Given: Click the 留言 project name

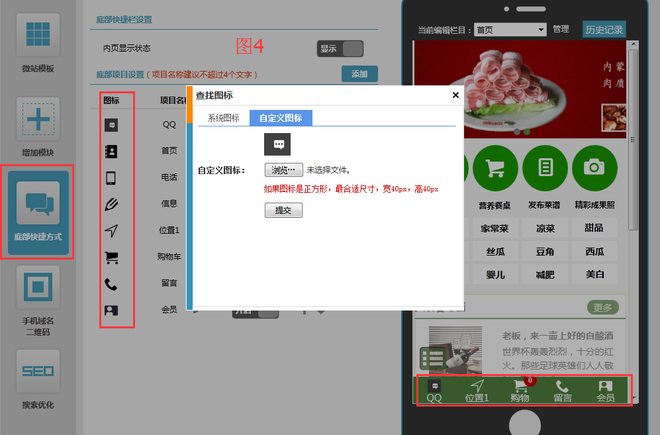Looking at the screenshot, I should [x=169, y=283].
